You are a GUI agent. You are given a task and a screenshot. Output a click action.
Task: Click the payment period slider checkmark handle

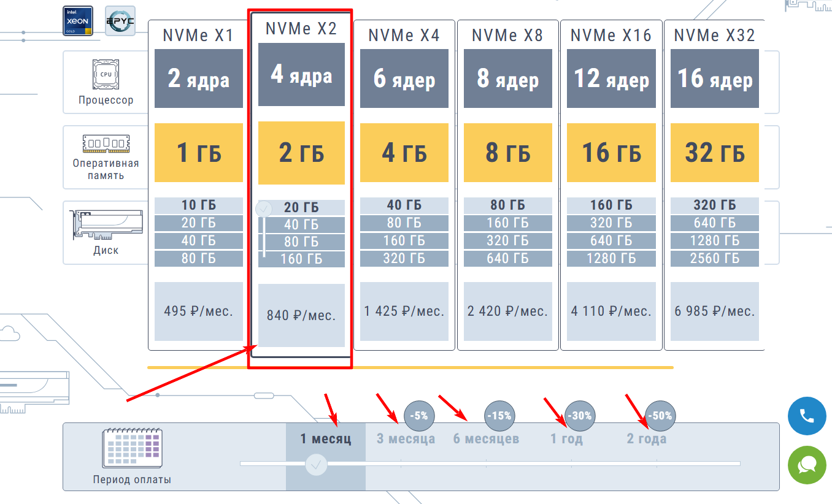317,464
